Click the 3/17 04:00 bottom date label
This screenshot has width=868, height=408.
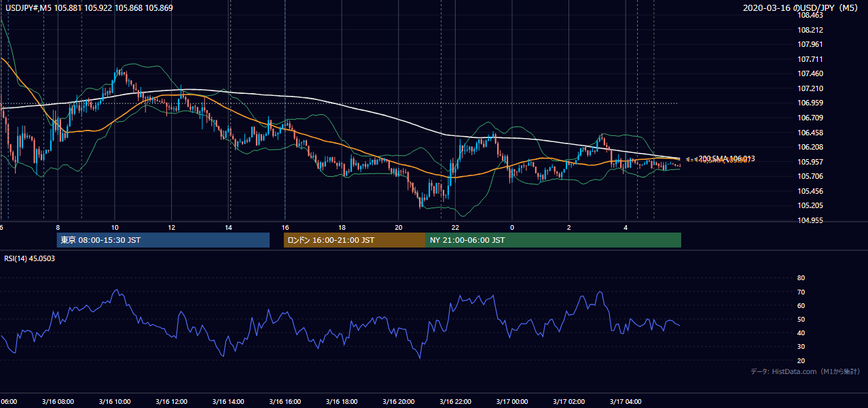coord(626,401)
